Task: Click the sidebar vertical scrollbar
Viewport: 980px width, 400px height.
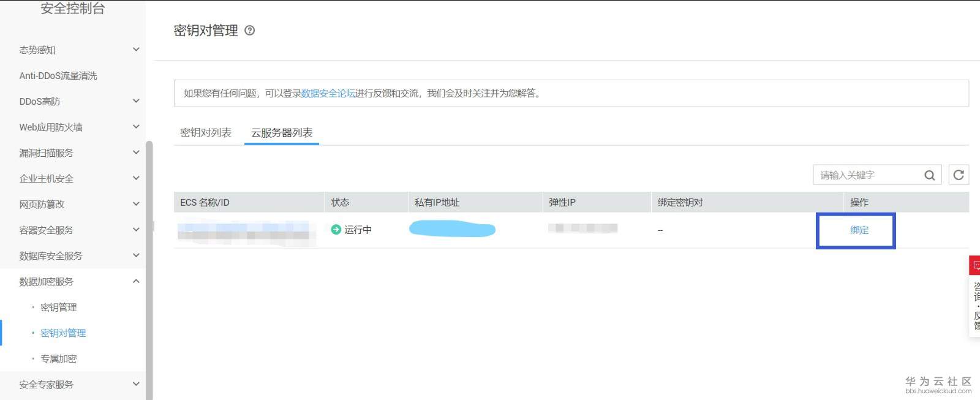Action: pos(149,270)
